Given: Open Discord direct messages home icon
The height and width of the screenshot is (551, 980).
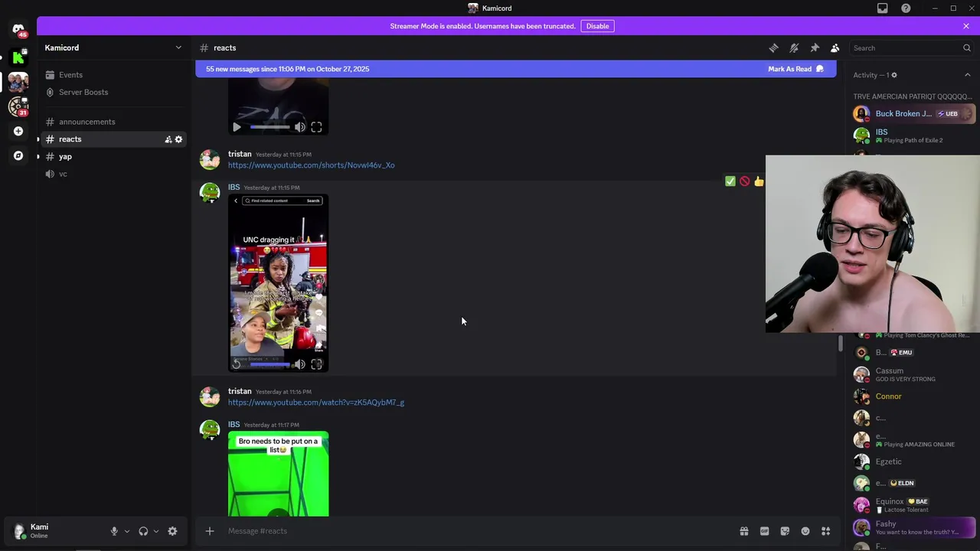Looking at the screenshot, I should tap(18, 30).
